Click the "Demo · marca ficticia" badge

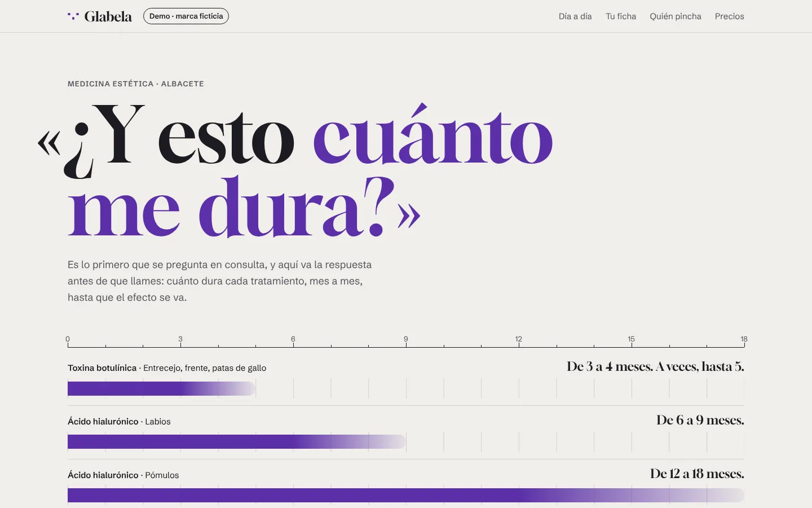pos(186,16)
